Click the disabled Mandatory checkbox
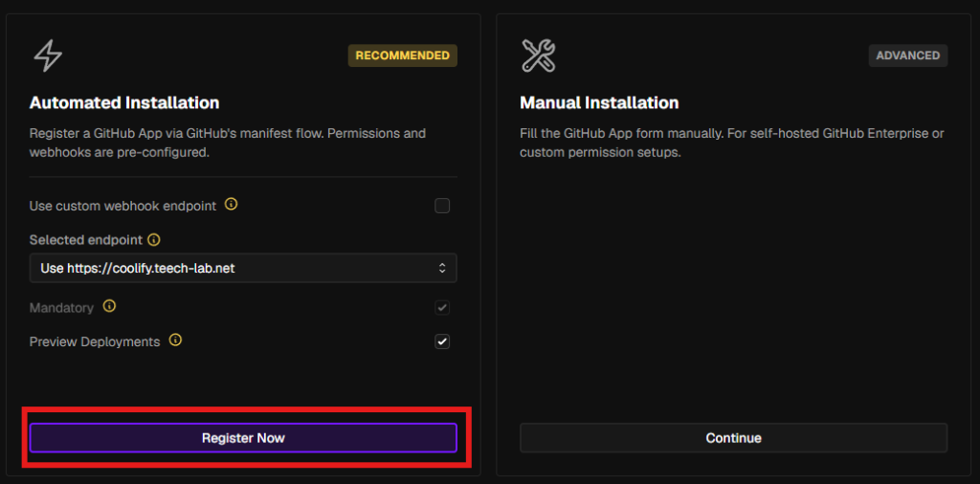This screenshot has height=484, width=980. click(442, 308)
